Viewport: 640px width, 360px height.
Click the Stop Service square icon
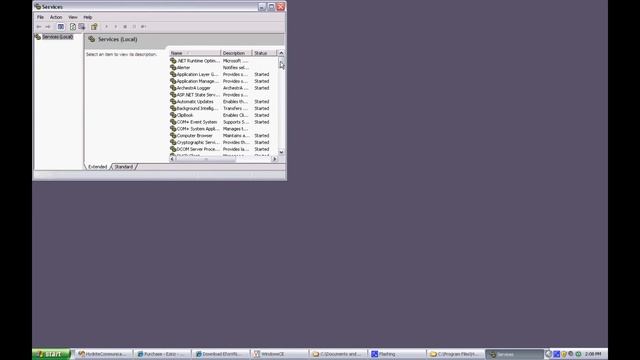[x=125, y=27]
